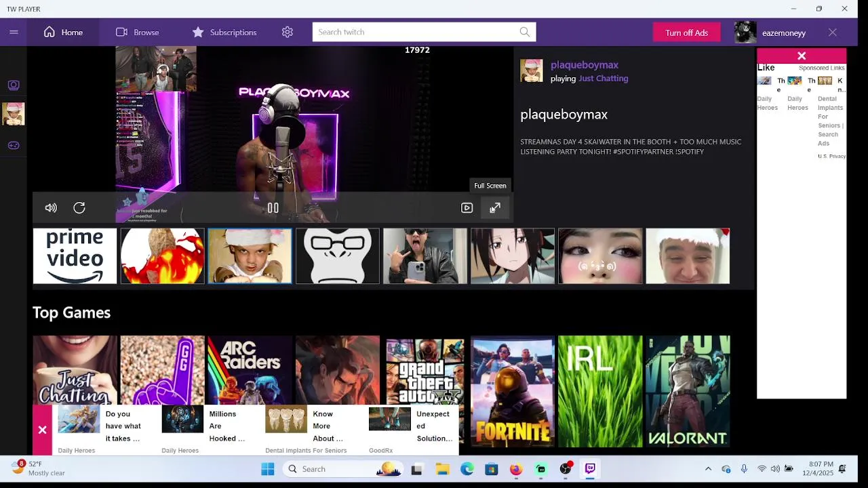Image resolution: width=868 pixels, height=488 pixels.
Task: Click the Turn off Ads button
Action: 686,33
